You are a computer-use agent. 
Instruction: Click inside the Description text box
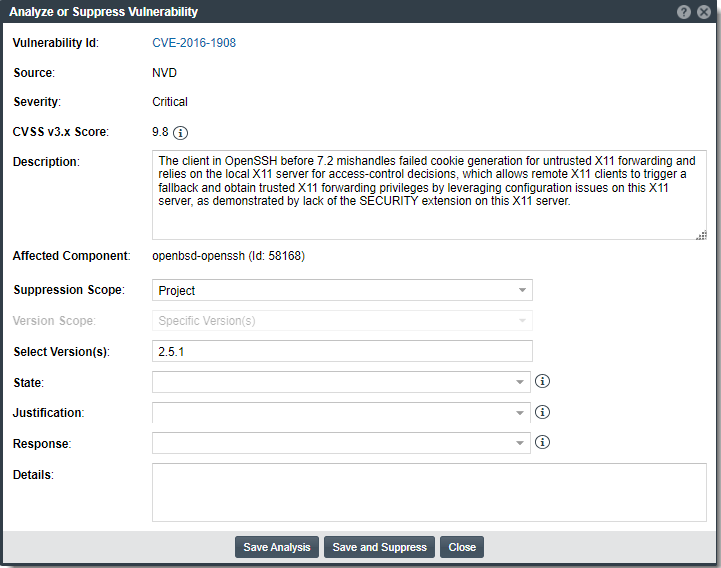click(x=429, y=195)
